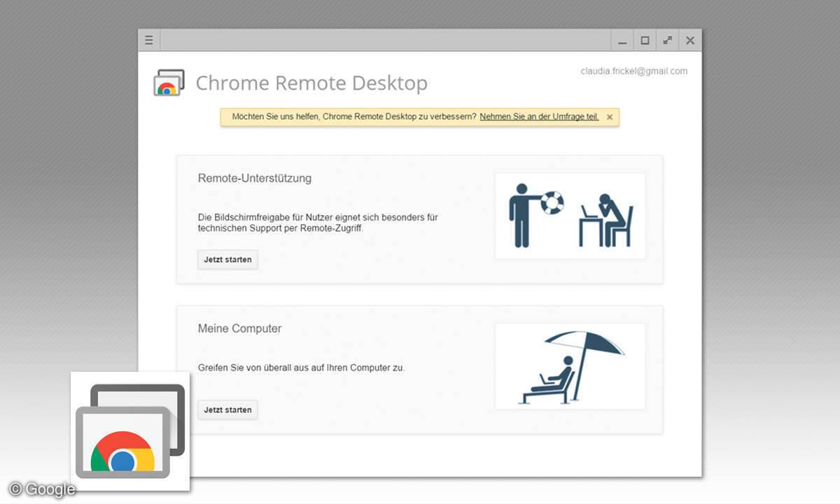
Task: Start Meine Computer with Jetzt starten
Action: click(x=227, y=409)
